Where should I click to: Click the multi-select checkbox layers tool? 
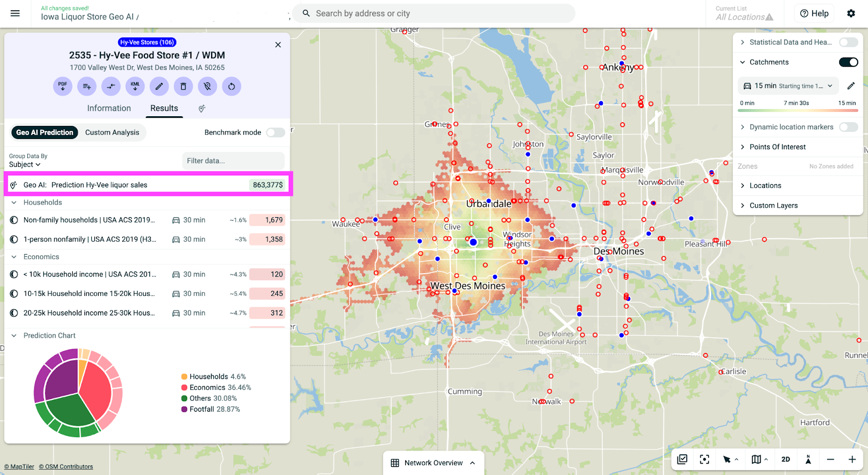[682, 459]
